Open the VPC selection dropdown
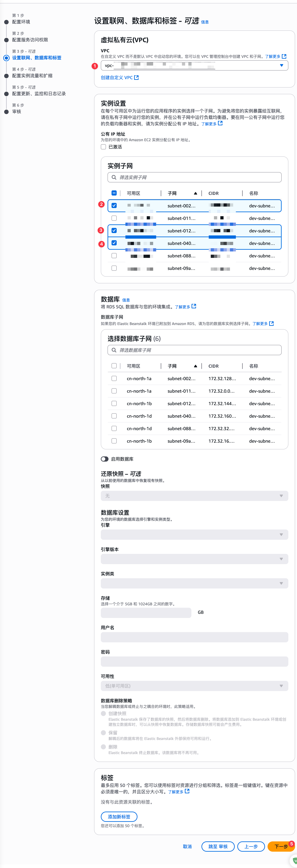 (194, 65)
